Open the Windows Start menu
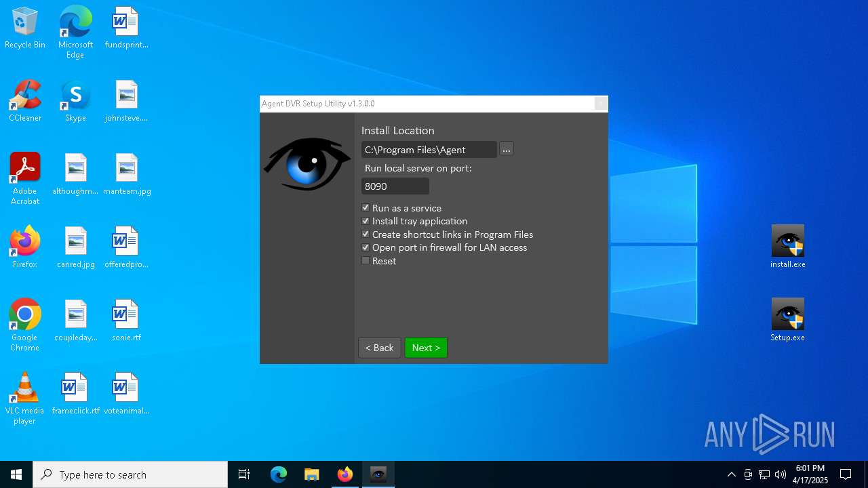Viewport: 868px width, 488px height. click(x=16, y=474)
